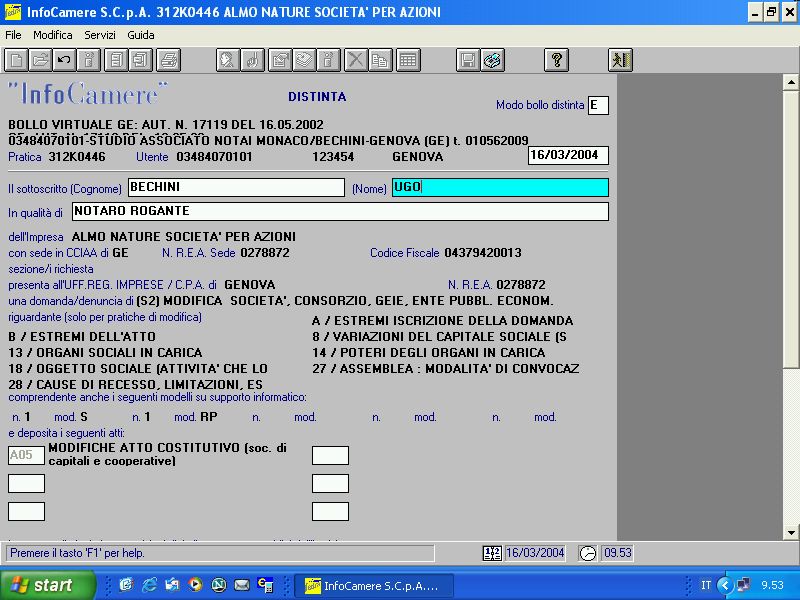Click the text MODIFICHE ATTO COSTITUTIVO

click(144, 447)
